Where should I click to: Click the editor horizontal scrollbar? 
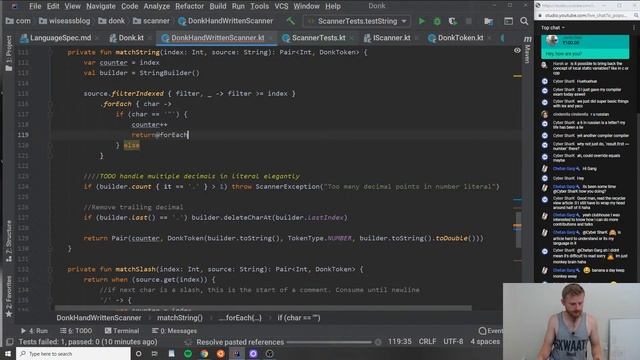[263, 308]
